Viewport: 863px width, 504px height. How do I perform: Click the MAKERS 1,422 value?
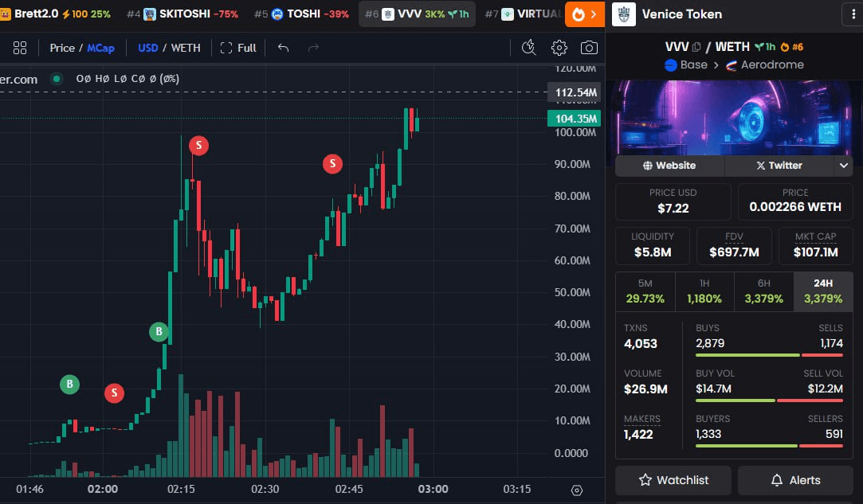(638, 435)
